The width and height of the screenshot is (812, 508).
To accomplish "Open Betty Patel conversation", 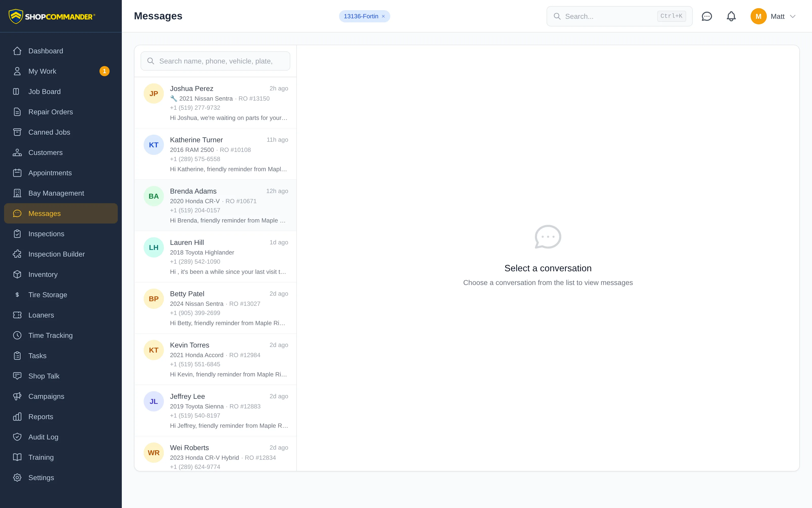I will point(215,308).
